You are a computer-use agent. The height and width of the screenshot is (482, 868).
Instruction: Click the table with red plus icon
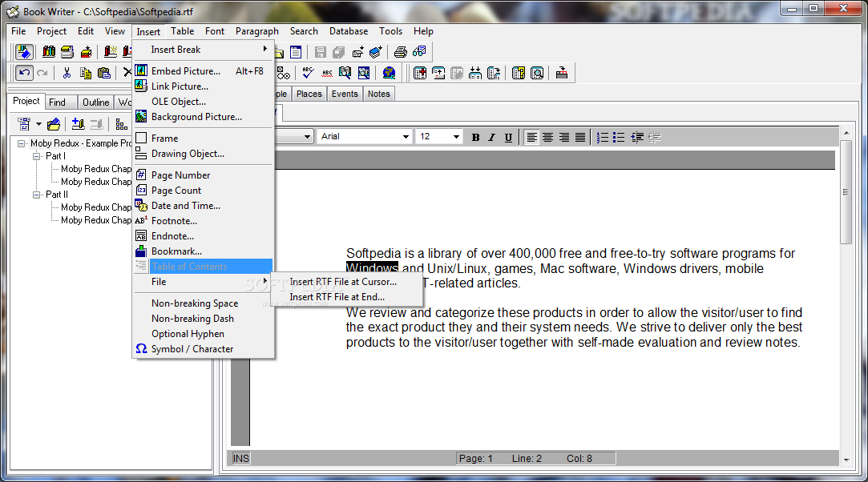[x=420, y=73]
